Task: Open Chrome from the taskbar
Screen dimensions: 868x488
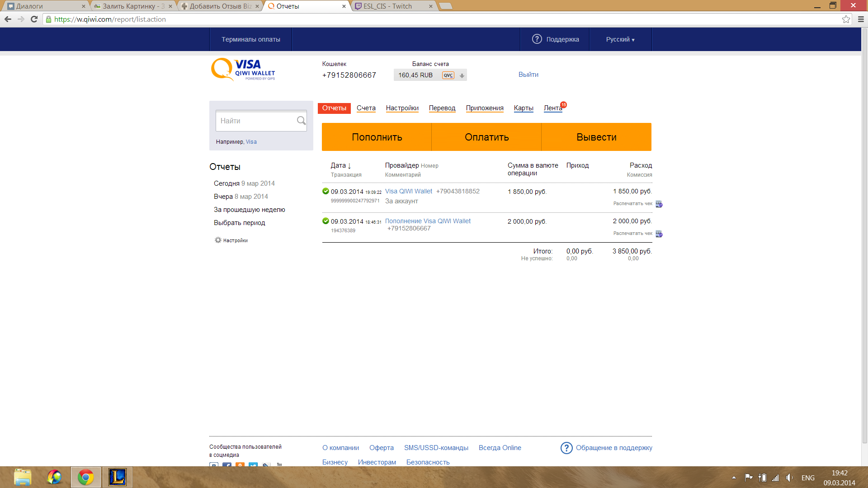Action: click(x=86, y=477)
